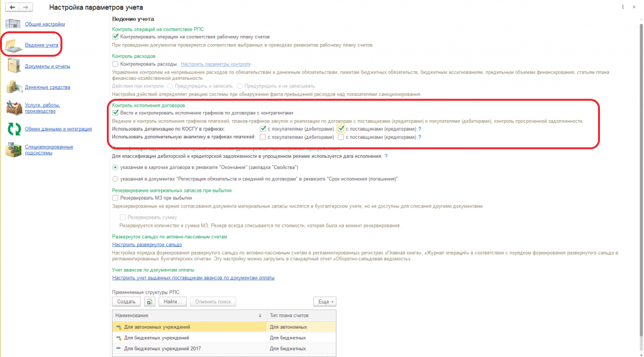Click the Денежные средства coins icon
Image resolution: width=644 pixels, height=357 pixels.
coord(14,87)
